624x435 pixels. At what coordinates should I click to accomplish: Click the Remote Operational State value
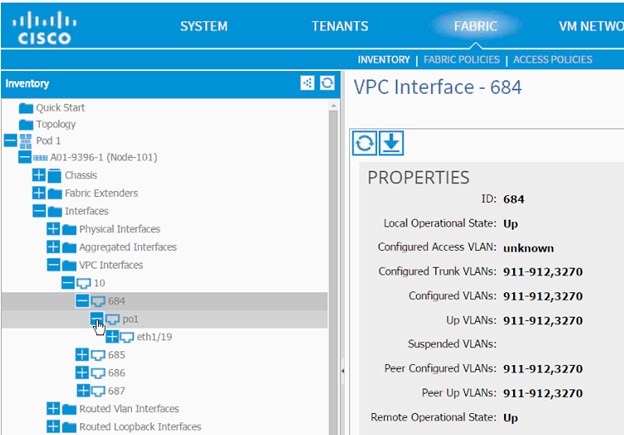[511, 418]
